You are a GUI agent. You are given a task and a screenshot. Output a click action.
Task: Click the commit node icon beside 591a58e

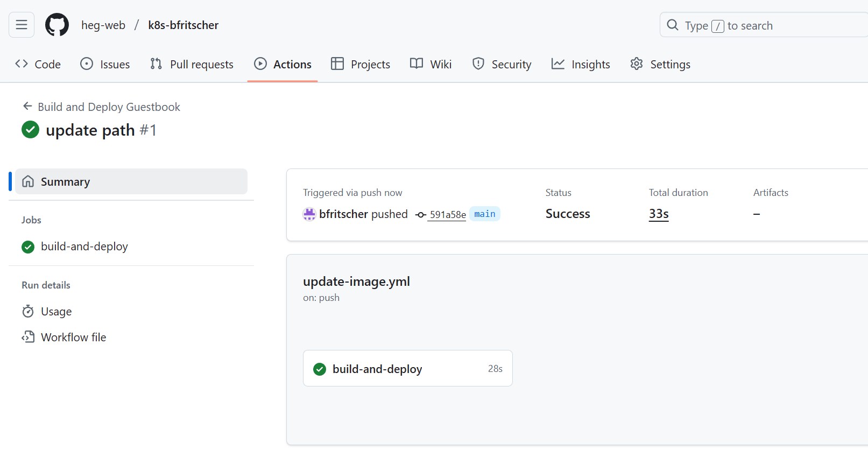pyautogui.click(x=421, y=215)
